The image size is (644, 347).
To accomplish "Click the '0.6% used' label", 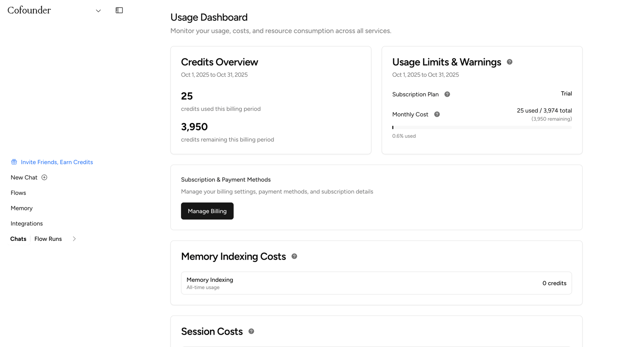I will click(x=404, y=136).
